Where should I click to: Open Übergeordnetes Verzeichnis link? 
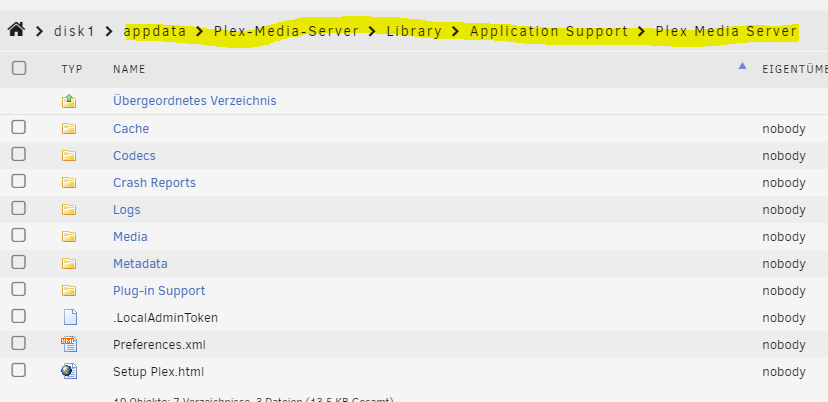194,100
